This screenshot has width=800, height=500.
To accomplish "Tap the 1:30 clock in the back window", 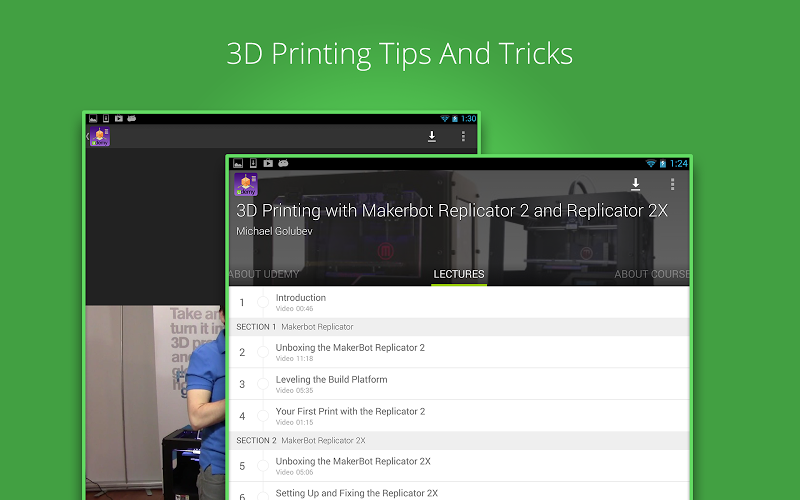I will click(x=468, y=118).
